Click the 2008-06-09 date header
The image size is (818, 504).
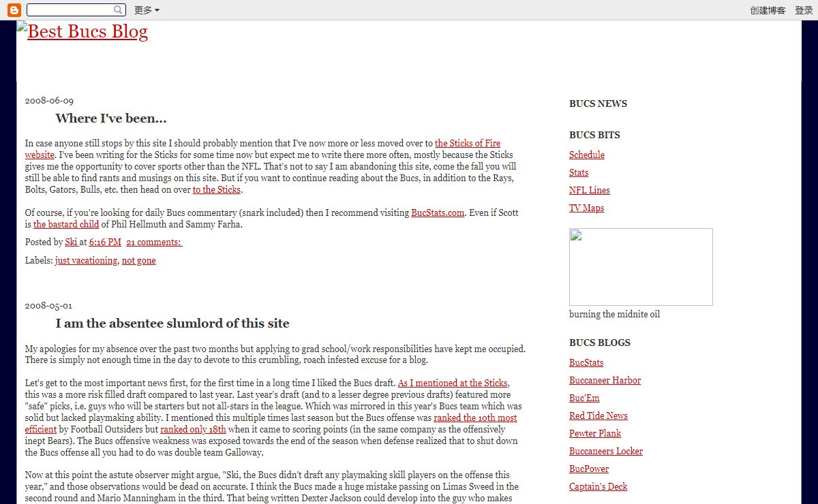pyautogui.click(x=49, y=100)
